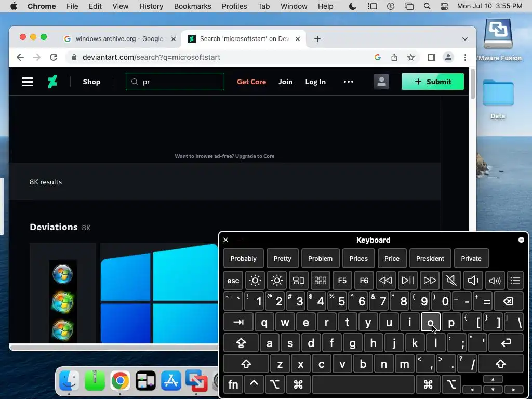The height and width of the screenshot is (399, 532).
Task: Tap the volume up key on keyboard
Action: (x=495, y=280)
